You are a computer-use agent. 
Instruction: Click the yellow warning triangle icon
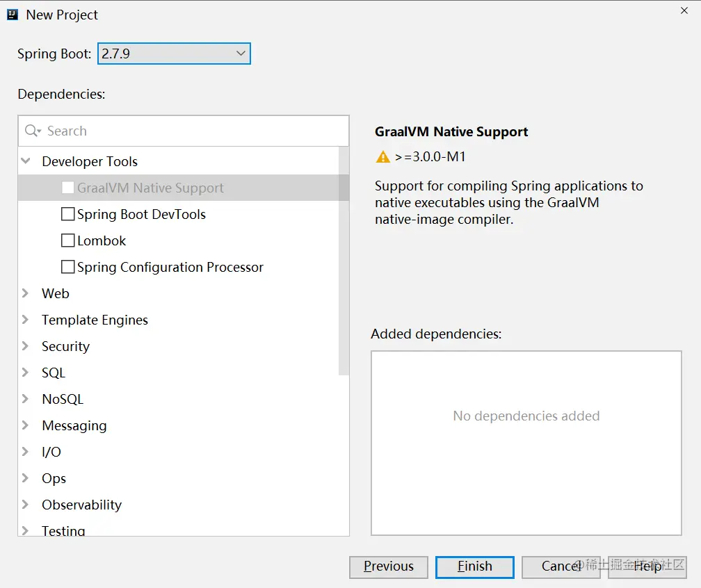click(x=382, y=157)
